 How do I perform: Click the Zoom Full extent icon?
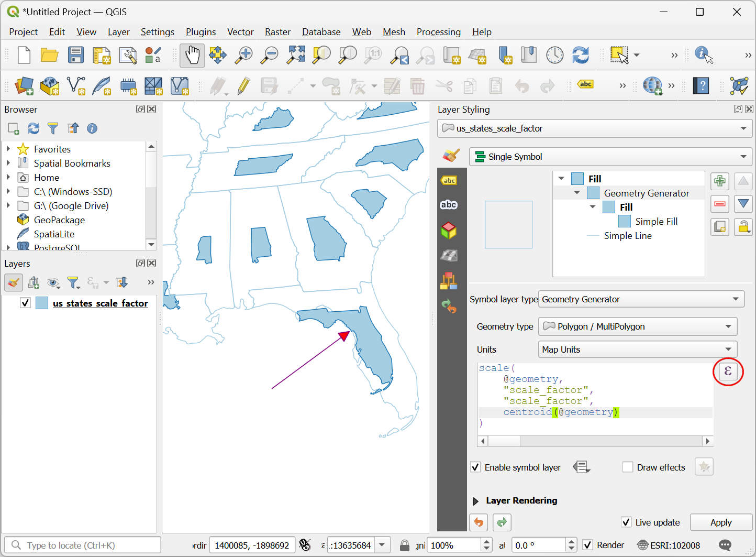coord(296,55)
